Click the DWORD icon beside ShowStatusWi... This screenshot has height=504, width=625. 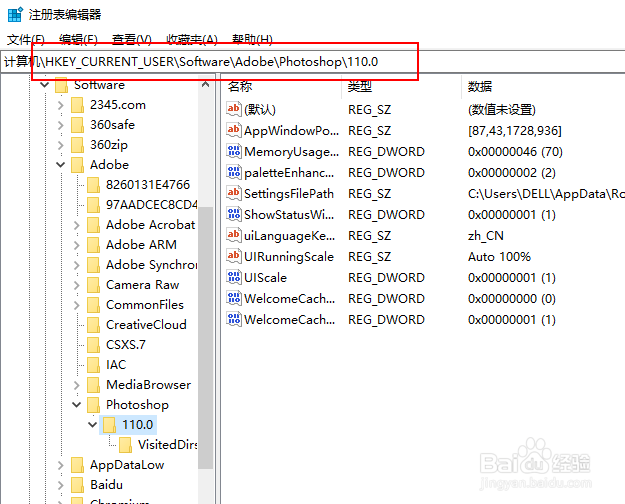pyautogui.click(x=234, y=214)
